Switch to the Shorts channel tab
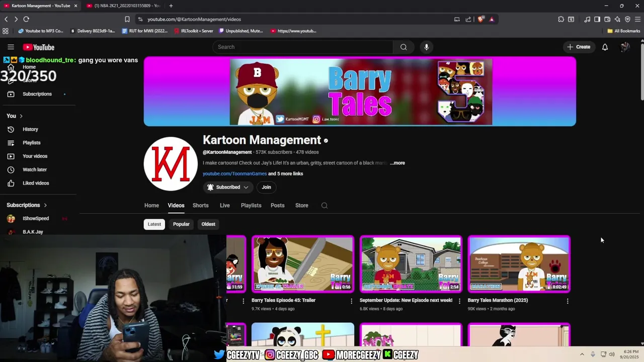The image size is (644, 362). tap(200, 205)
